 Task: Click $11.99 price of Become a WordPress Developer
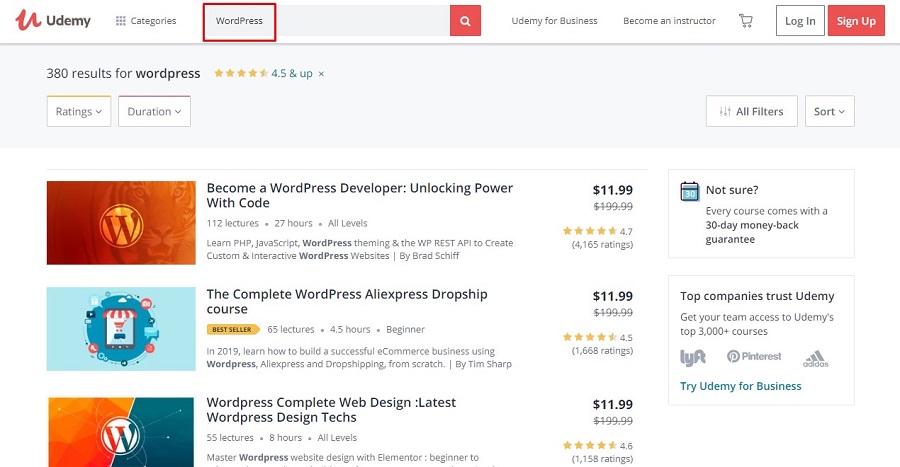coord(612,190)
